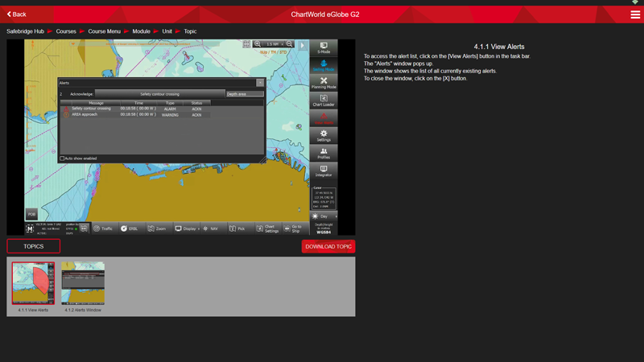Go Back using the top-left button

tap(17, 14)
